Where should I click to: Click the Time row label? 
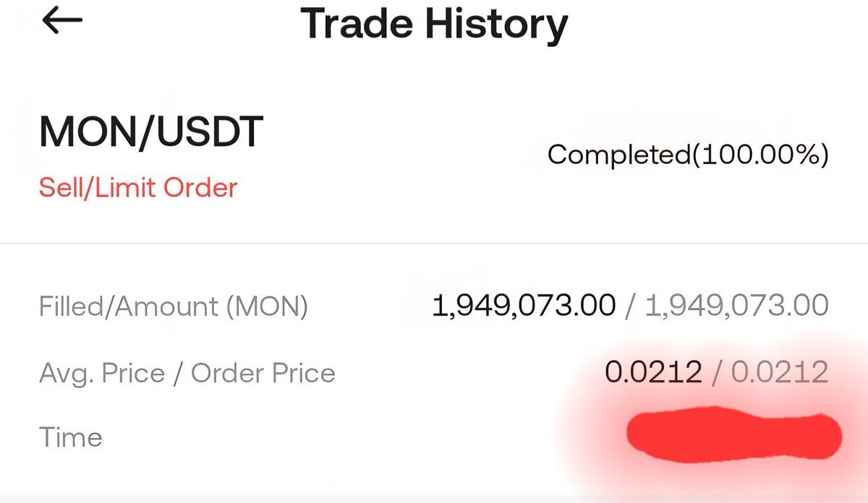(70, 437)
